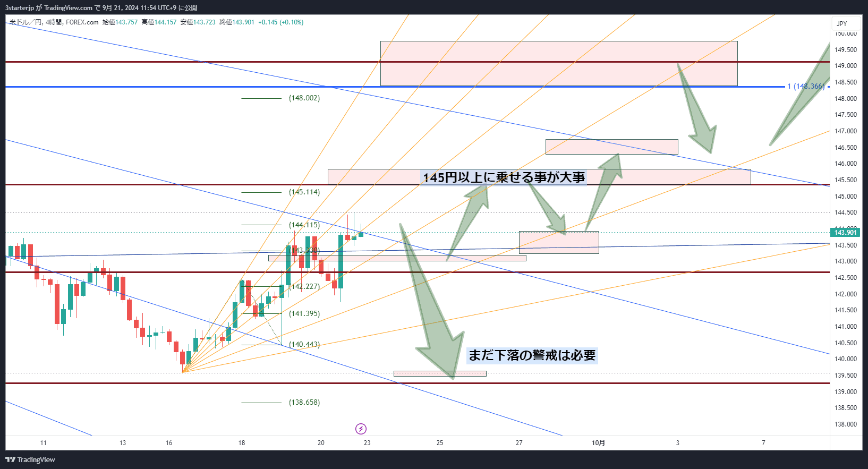Click date label 18 on the time axis
868x469 pixels.
point(242,443)
